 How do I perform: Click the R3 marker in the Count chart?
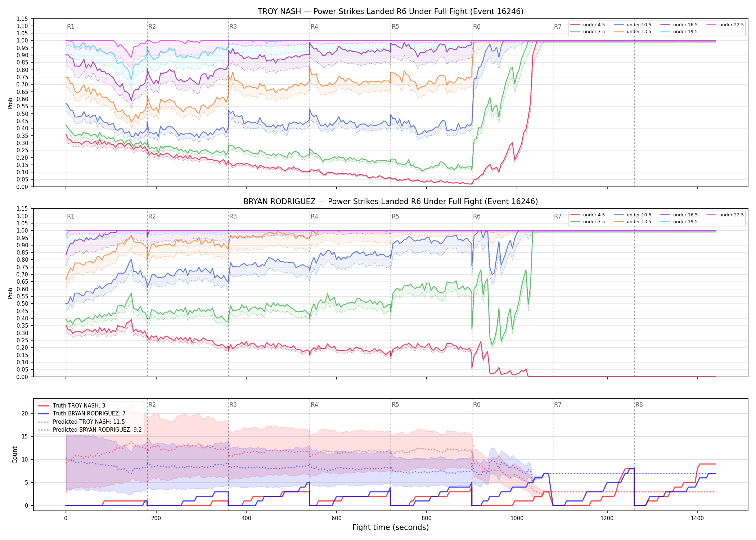(233, 405)
